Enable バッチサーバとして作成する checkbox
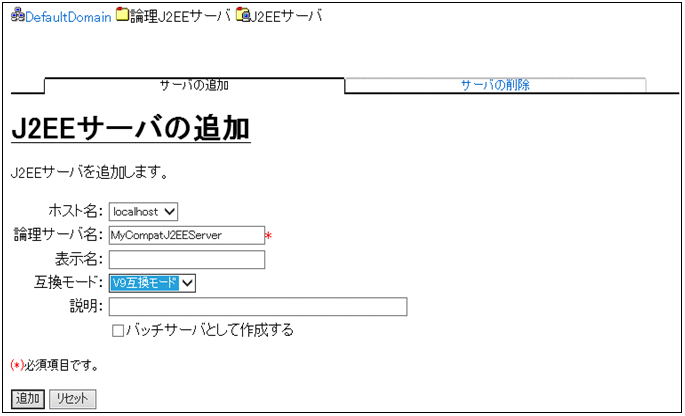 (x=118, y=330)
